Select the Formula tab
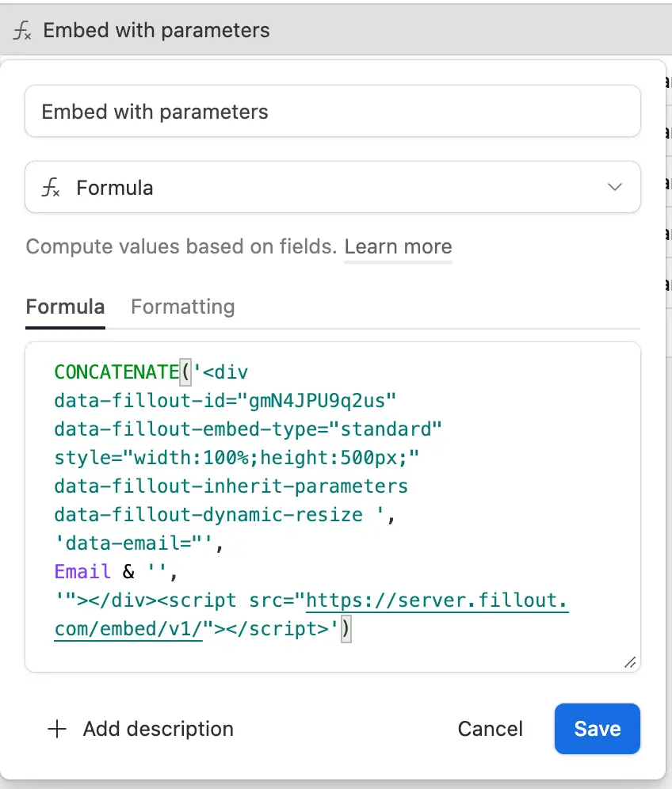Screen dimensions: 672x789 65,307
